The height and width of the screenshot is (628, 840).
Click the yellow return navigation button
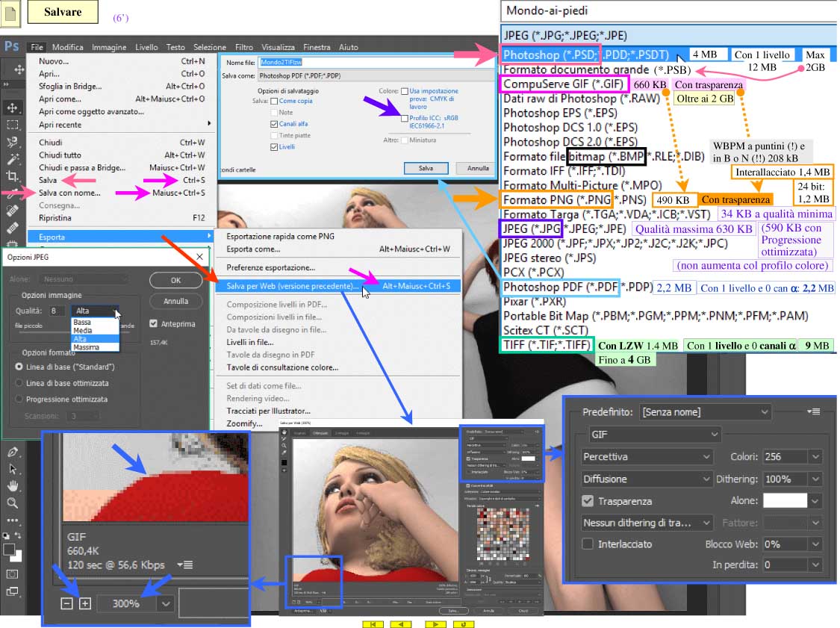click(464, 624)
